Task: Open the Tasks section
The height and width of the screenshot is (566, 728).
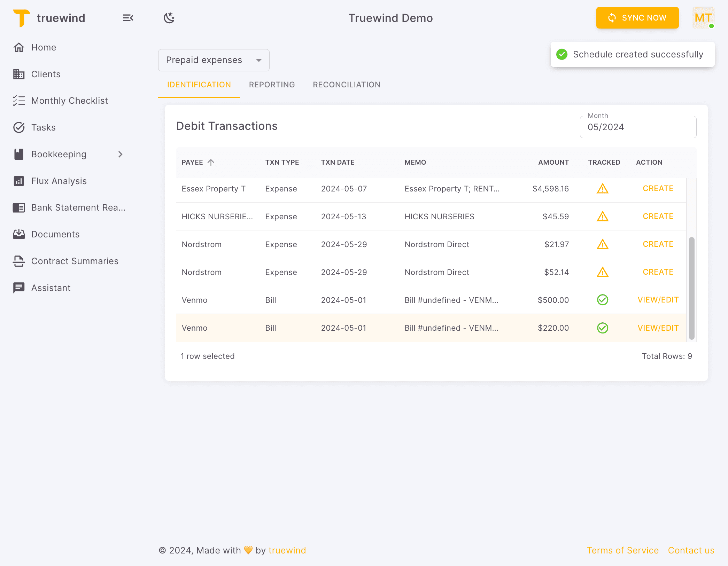Action: tap(43, 127)
